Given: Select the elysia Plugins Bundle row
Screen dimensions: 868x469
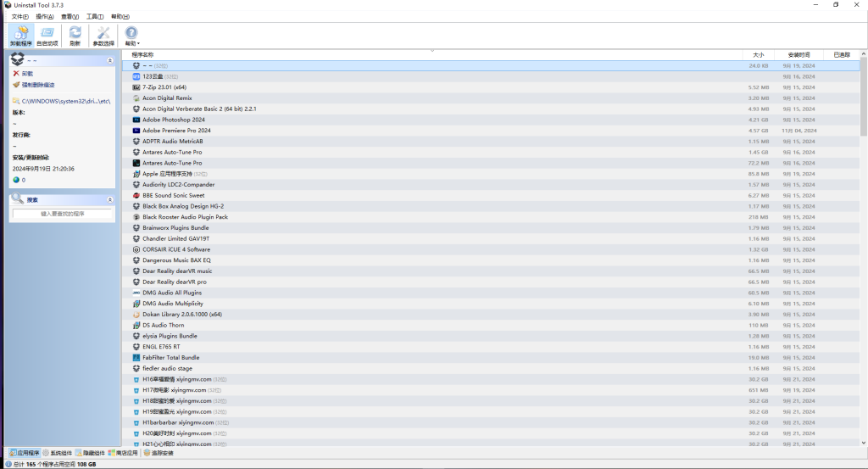Looking at the screenshot, I should point(491,336).
